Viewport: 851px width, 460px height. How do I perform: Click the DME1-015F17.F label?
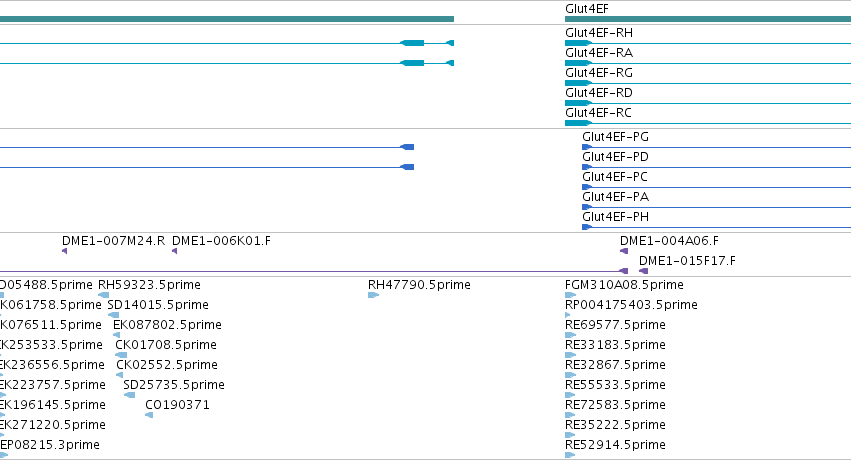point(687,261)
